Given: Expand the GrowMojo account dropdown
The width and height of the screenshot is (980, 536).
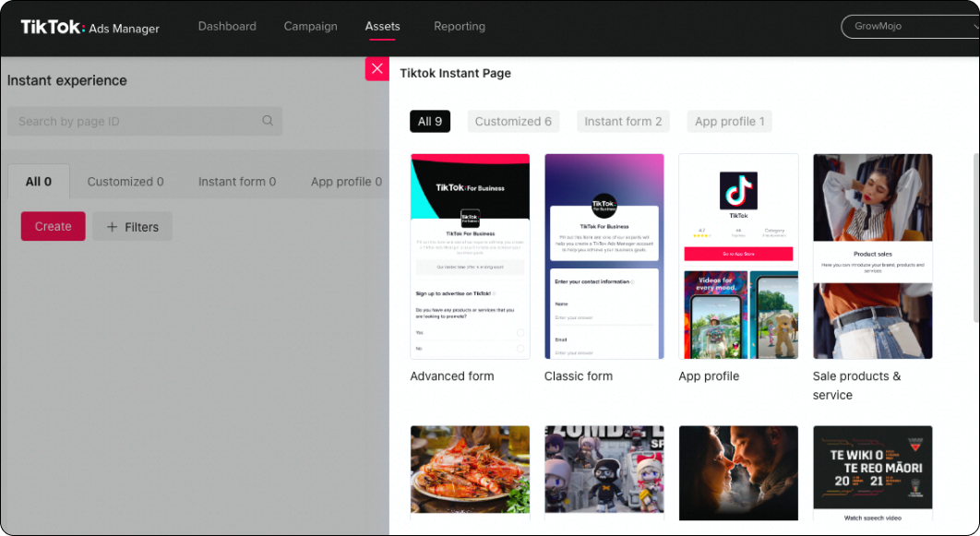Looking at the screenshot, I should [x=910, y=26].
